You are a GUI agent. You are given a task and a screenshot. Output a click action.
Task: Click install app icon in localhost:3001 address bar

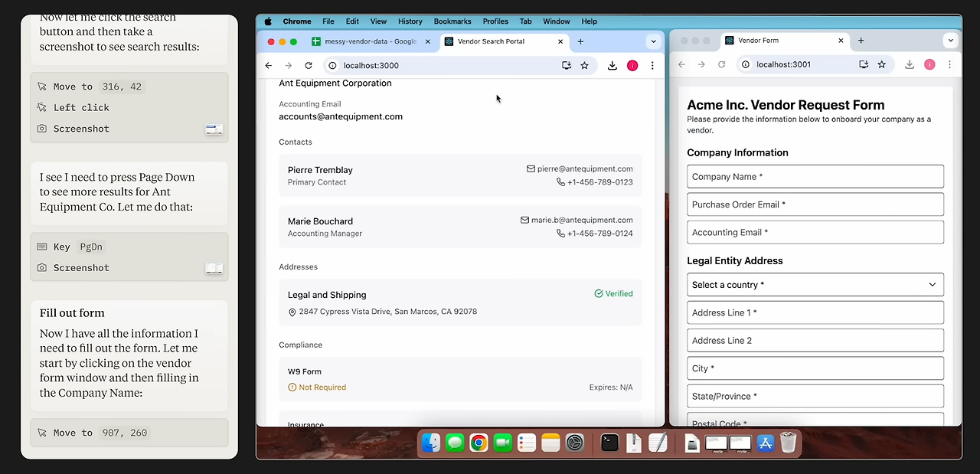864,65
